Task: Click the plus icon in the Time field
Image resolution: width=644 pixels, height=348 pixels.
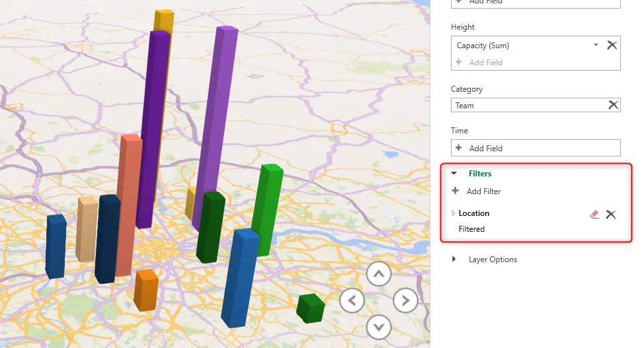Action: point(459,148)
